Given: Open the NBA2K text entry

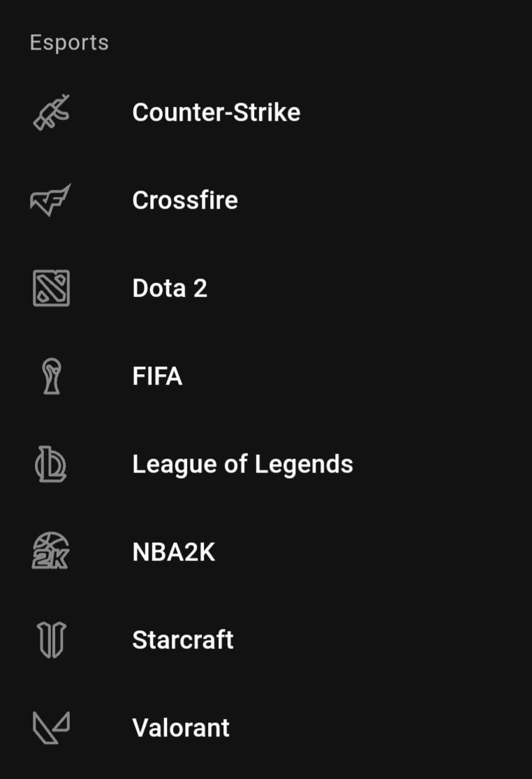Looking at the screenshot, I should [174, 552].
